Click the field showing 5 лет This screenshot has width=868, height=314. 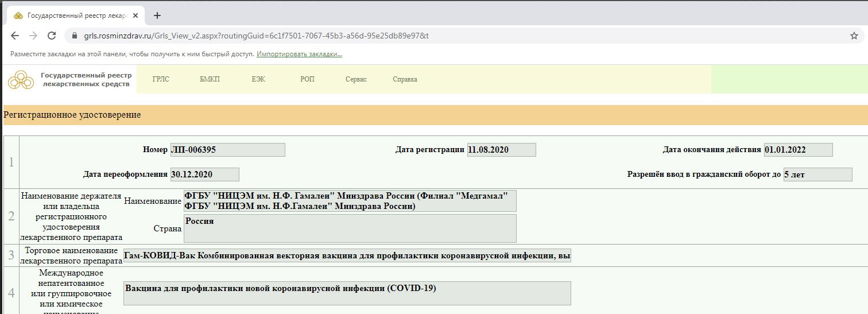817,175
